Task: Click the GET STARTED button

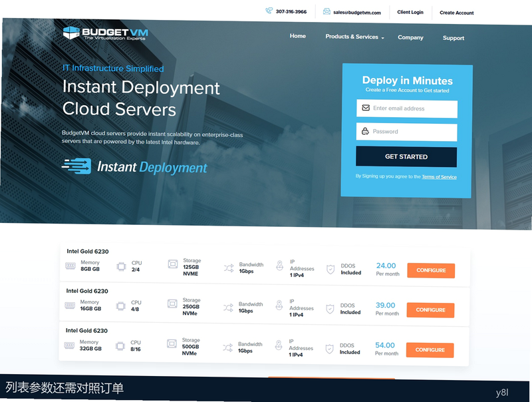Action: pos(406,156)
